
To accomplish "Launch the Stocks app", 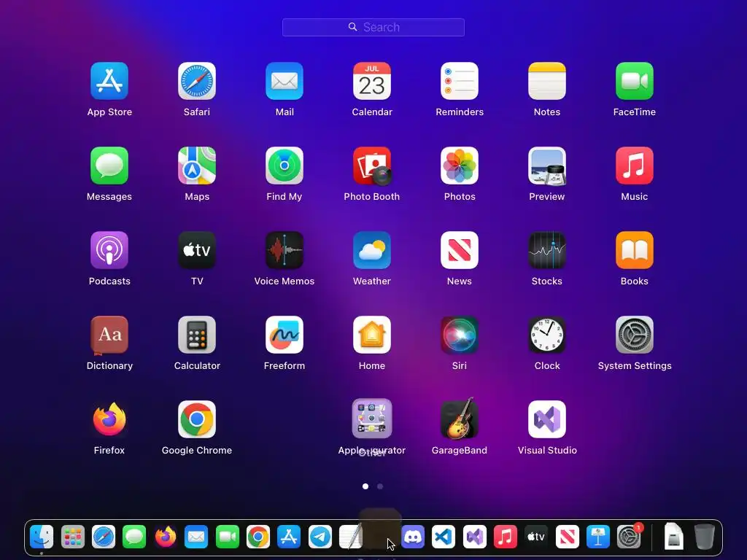I will click(547, 250).
